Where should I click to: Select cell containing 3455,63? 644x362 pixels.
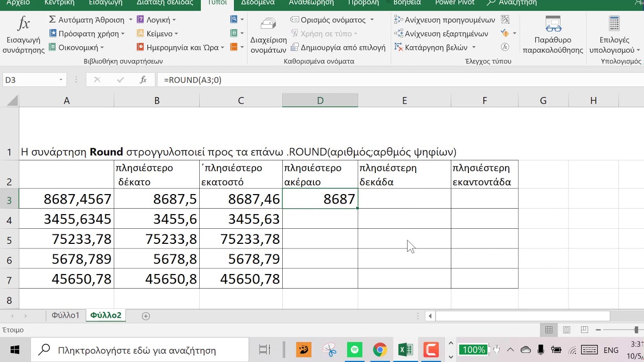pos(241,219)
